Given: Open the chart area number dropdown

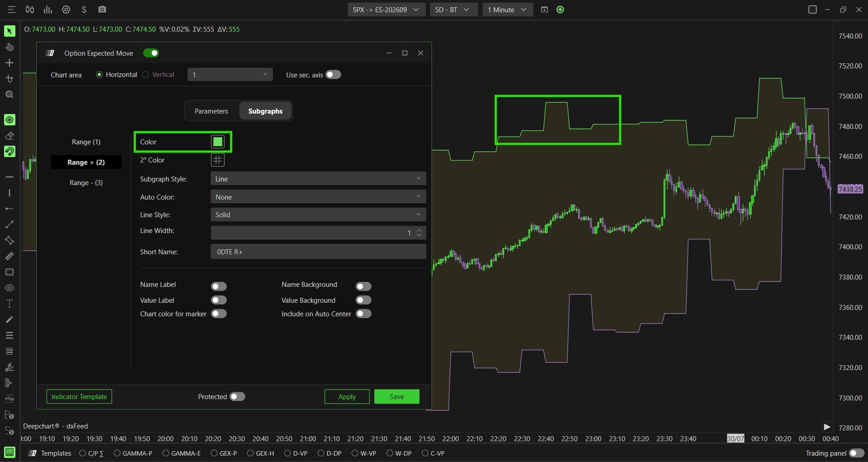Looking at the screenshot, I should pyautogui.click(x=230, y=75).
